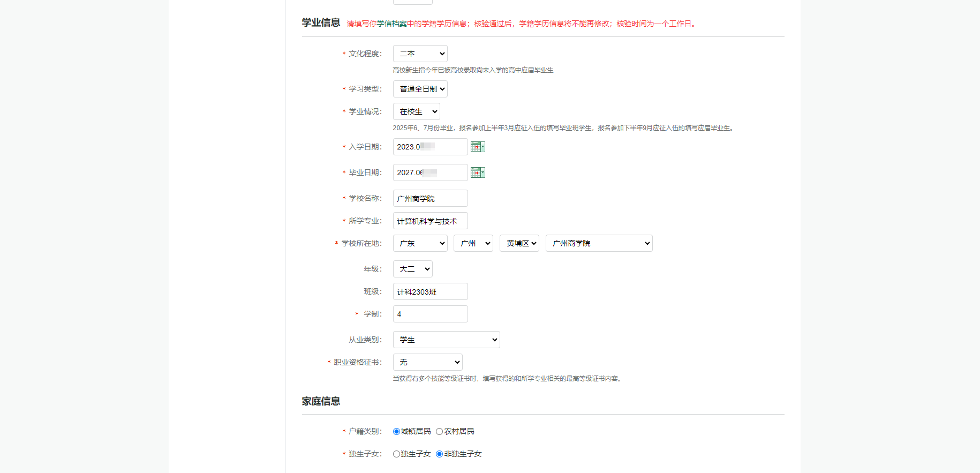The height and width of the screenshot is (473, 980).
Task: Click the 学校名称 text field
Action: point(430,198)
